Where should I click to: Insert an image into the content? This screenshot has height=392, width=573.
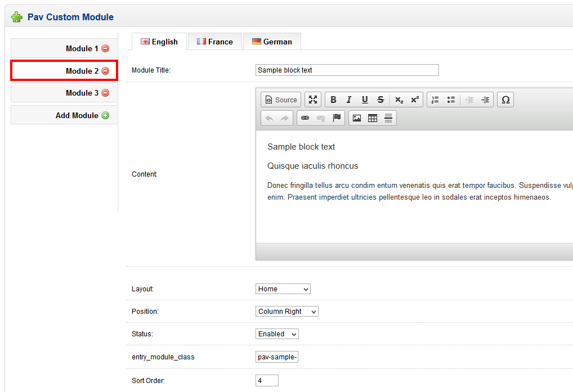click(357, 118)
